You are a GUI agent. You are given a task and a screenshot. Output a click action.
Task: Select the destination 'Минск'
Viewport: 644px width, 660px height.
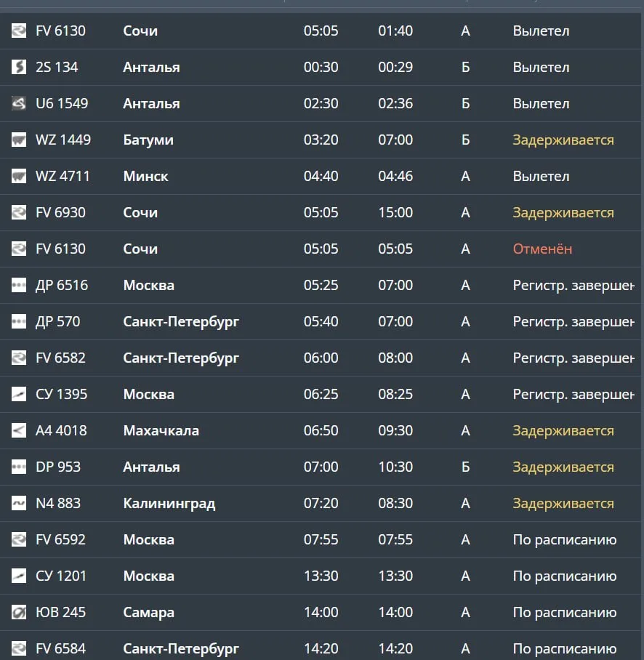(x=145, y=176)
